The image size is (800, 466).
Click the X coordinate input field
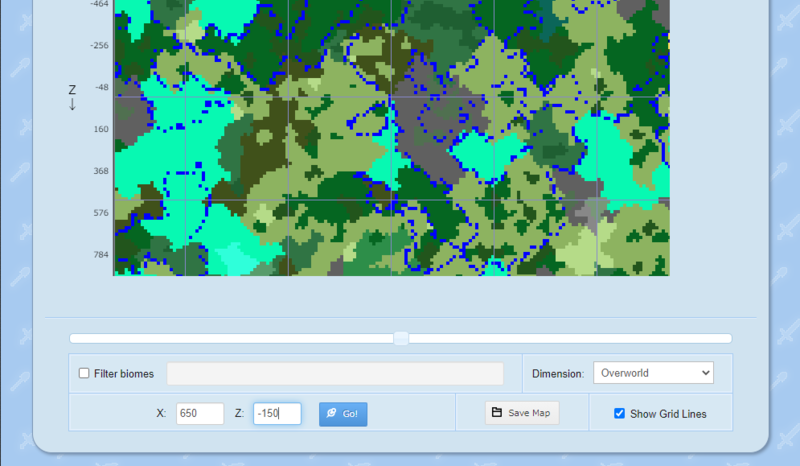pyautogui.click(x=200, y=413)
